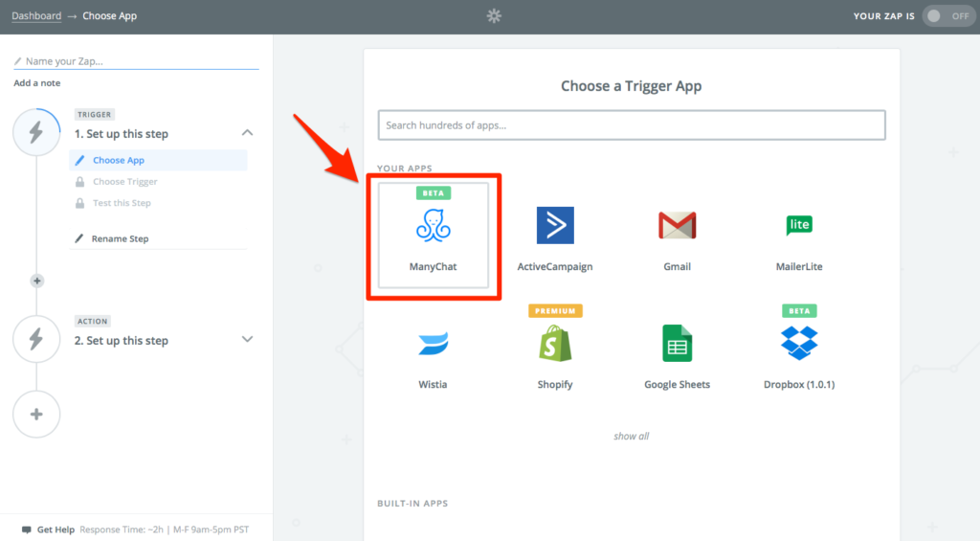
Task: Click the lock icon beside Choose Trigger
Action: (x=79, y=181)
